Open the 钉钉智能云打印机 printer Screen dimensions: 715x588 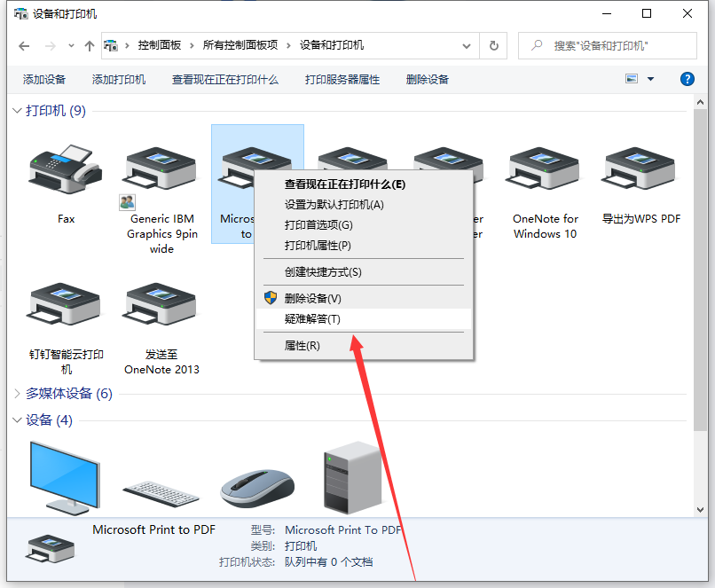[65, 302]
